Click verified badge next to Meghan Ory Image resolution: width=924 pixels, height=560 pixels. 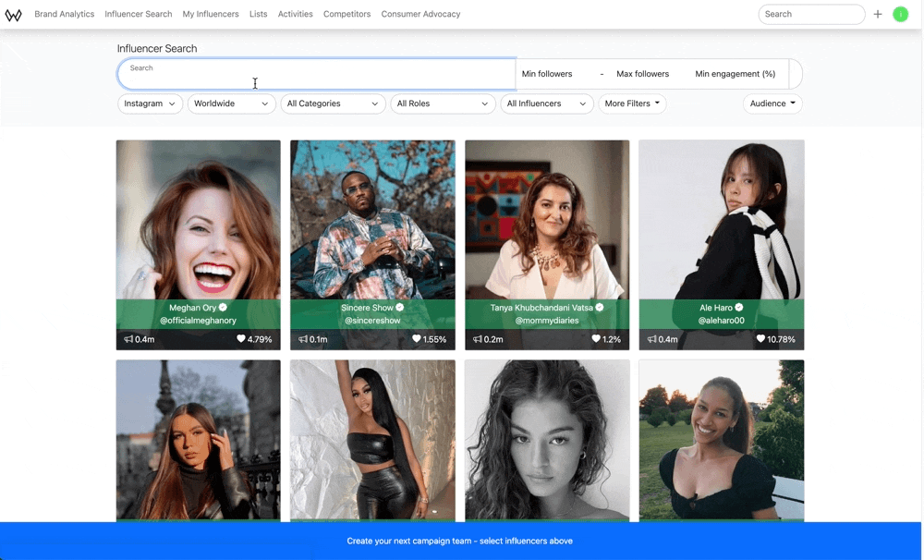click(x=223, y=307)
